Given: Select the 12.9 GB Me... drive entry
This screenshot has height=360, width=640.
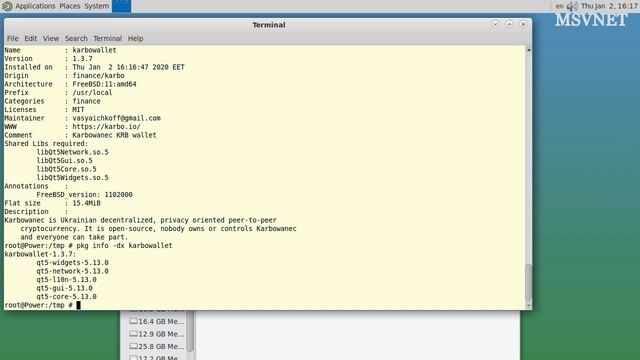Looking at the screenshot, I should click(156, 334).
